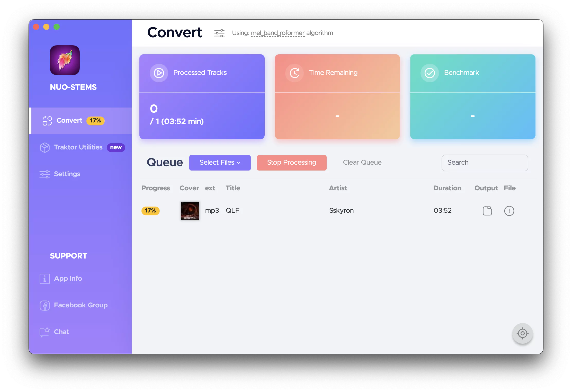The image size is (572, 392).
Task: Click the Chat bubble icon
Action: click(45, 332)
